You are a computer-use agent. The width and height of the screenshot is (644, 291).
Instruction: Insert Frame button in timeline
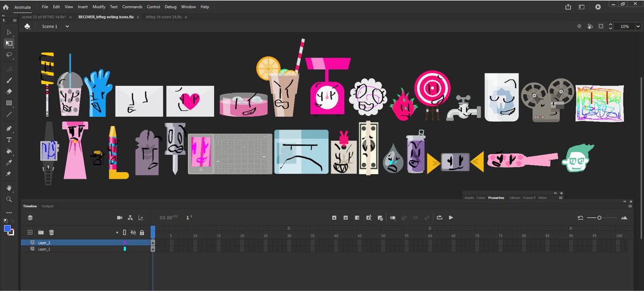point(357,218)
